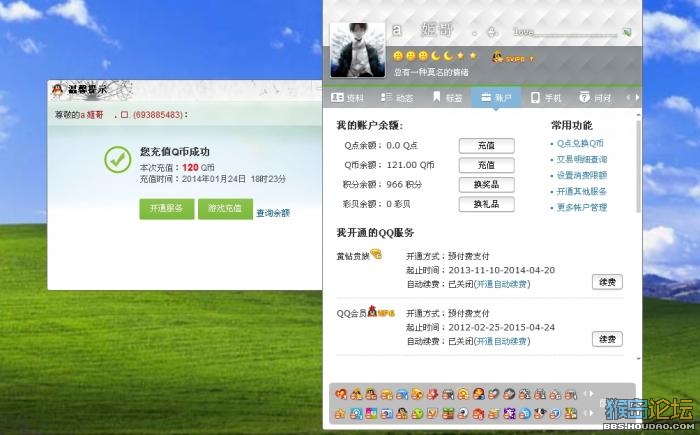The image size is (700, 435).
Task: Click the small star service icon in bottom row
Action: pos(340,413)
